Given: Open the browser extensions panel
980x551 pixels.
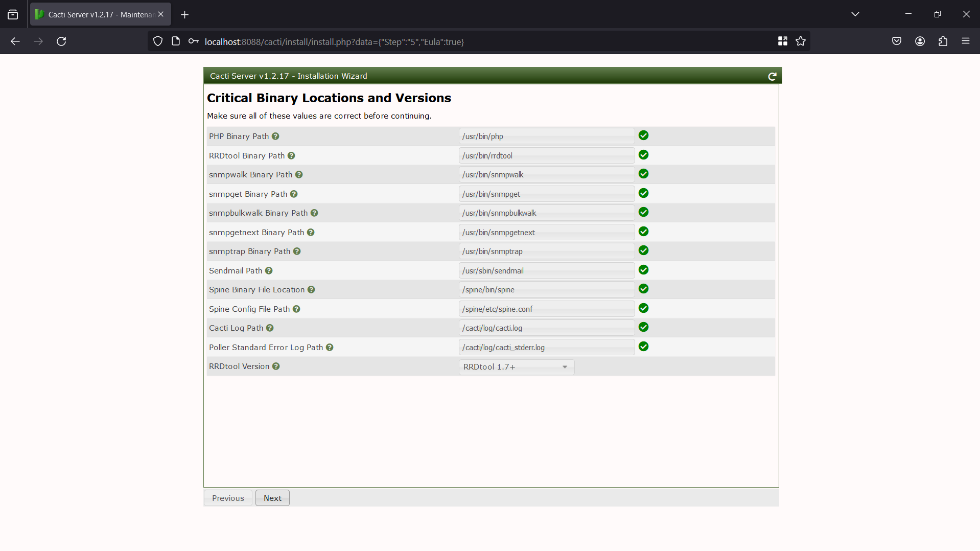Looking at the screenshot, I should pos(943,41).
